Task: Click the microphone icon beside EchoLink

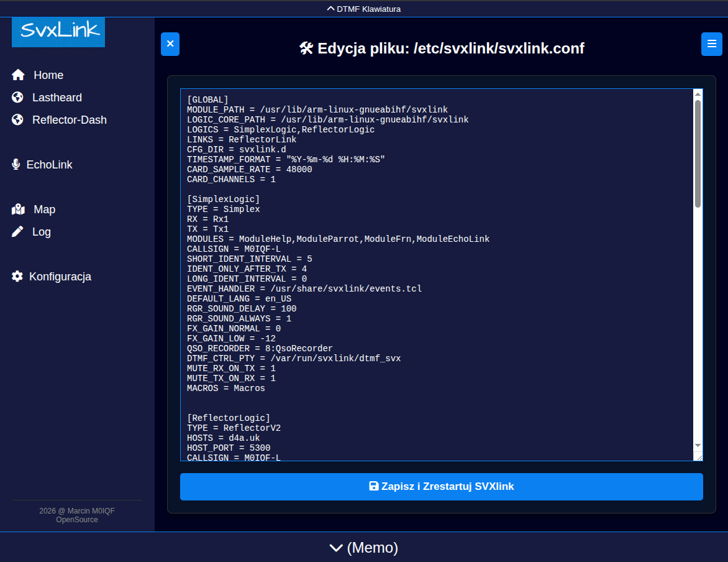Action: pyautogui.click(x=16, y=165)
